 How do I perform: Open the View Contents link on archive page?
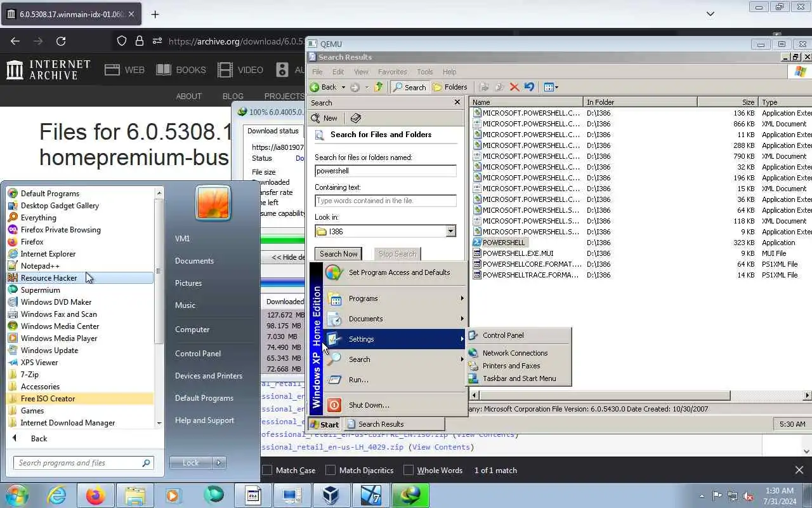click(441, 446)
